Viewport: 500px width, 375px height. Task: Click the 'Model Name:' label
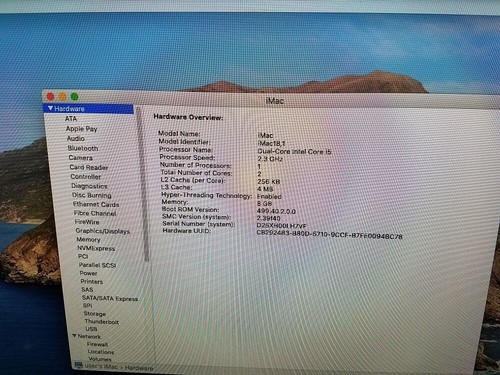click(179, 133)
